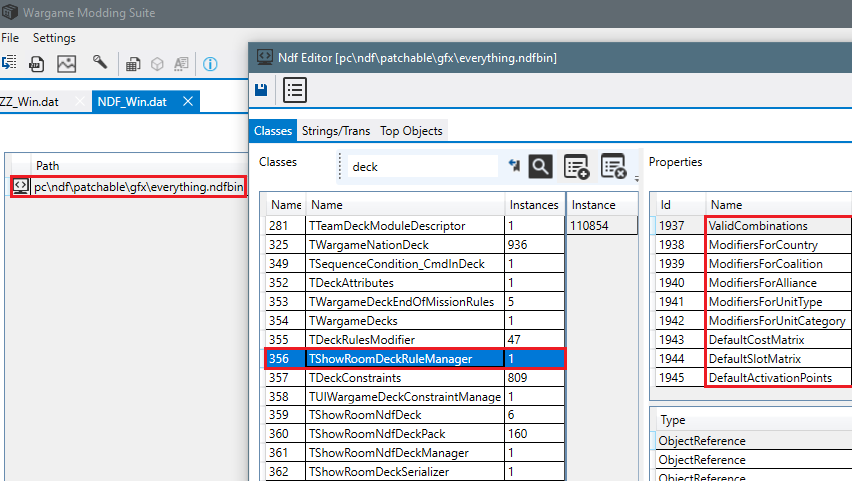The image size is (852, 481).
Task: Open the info about icon
Action: coord(210,64)
